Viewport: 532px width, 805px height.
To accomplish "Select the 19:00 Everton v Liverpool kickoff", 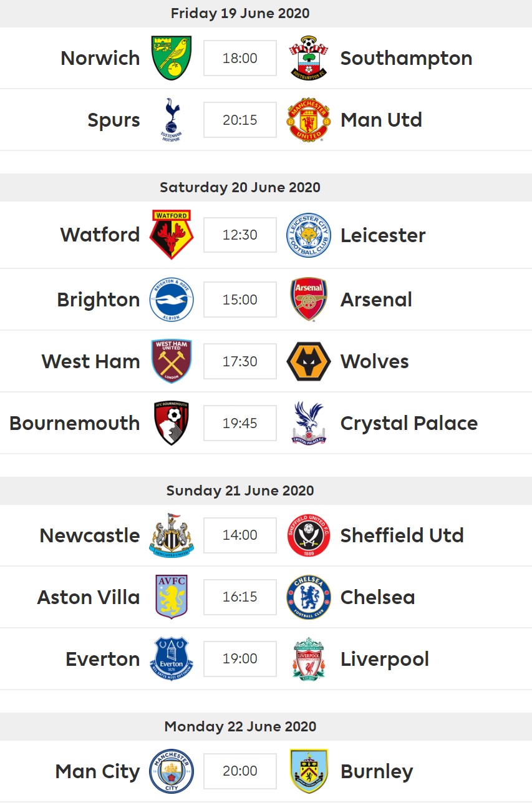I will [240, 659].
